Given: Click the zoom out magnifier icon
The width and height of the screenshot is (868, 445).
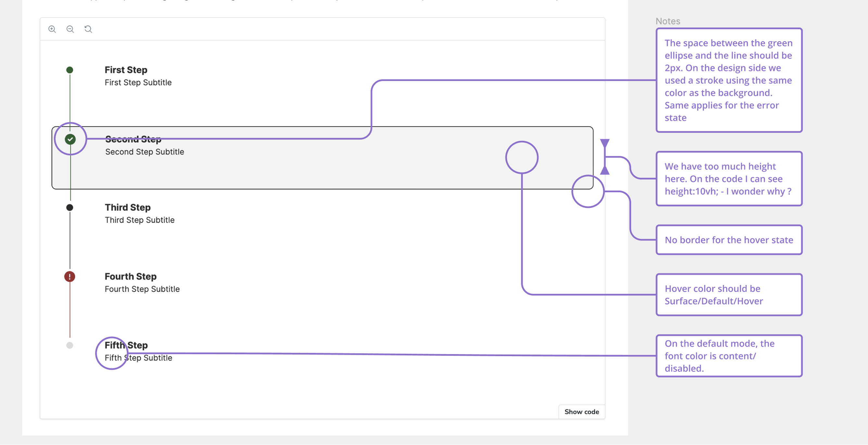Looking at the screenshot, I should coord(70,29).
